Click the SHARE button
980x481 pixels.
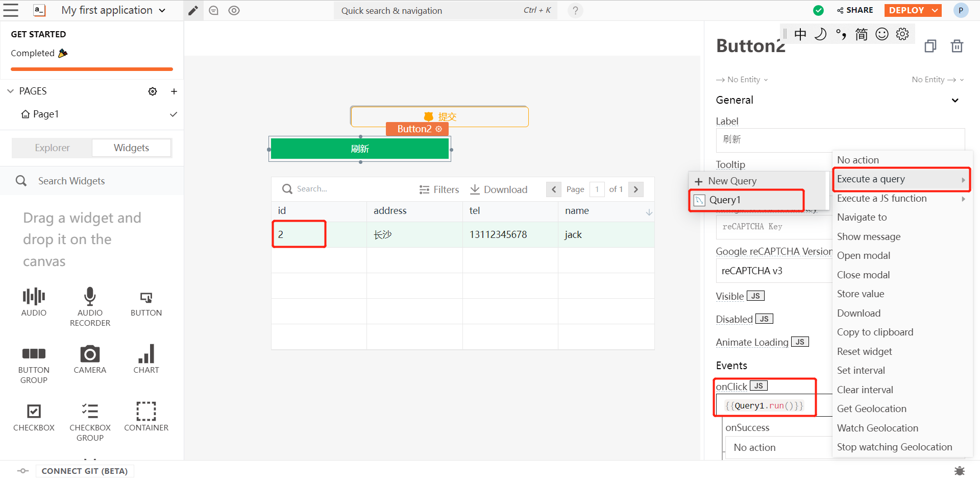point(855,10)
